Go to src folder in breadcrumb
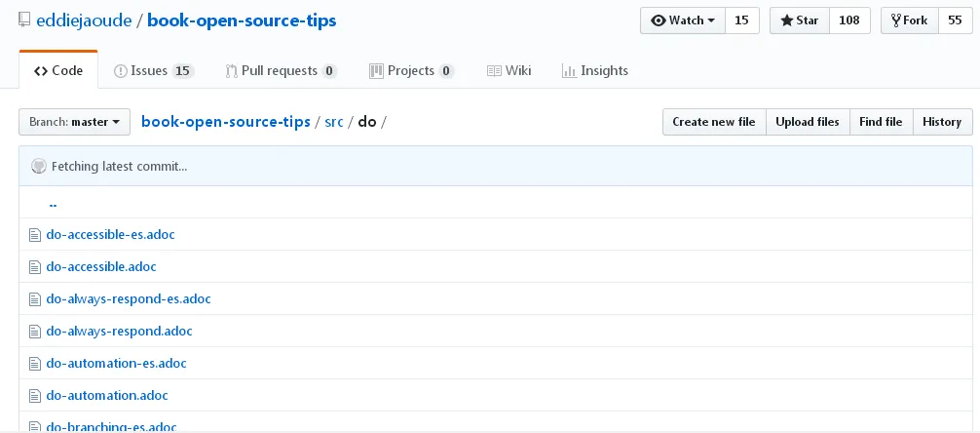The image size is (980, 433). (x=334, y=122)
